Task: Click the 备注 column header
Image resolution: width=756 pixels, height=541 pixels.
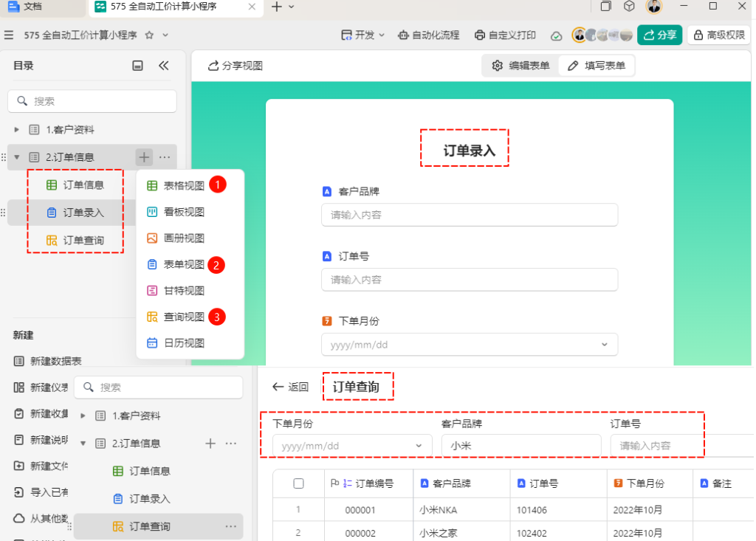Action: [724, 483]
